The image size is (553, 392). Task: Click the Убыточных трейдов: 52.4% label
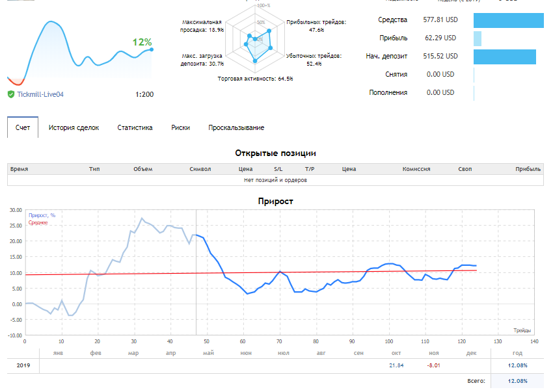(x=314, y=60)
